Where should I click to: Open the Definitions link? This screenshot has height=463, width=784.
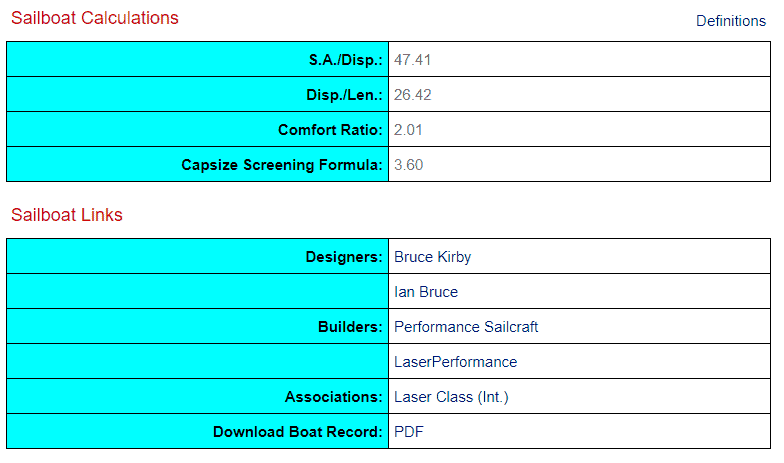pos(730,21)
